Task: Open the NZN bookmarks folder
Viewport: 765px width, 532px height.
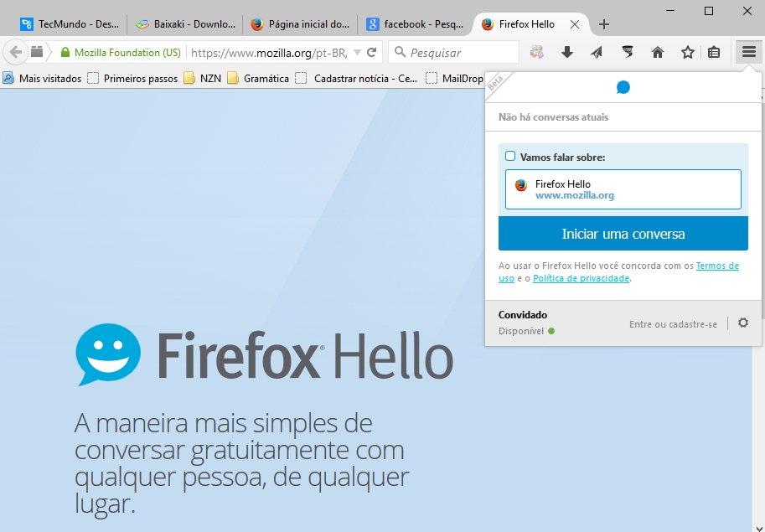Action: (203, 78)
